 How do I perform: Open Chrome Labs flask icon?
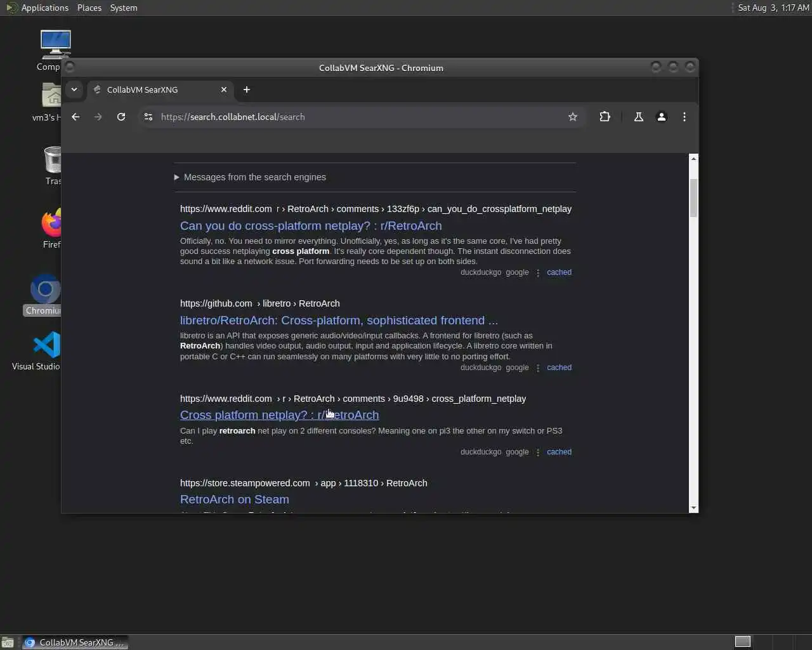tap(639, 117)
